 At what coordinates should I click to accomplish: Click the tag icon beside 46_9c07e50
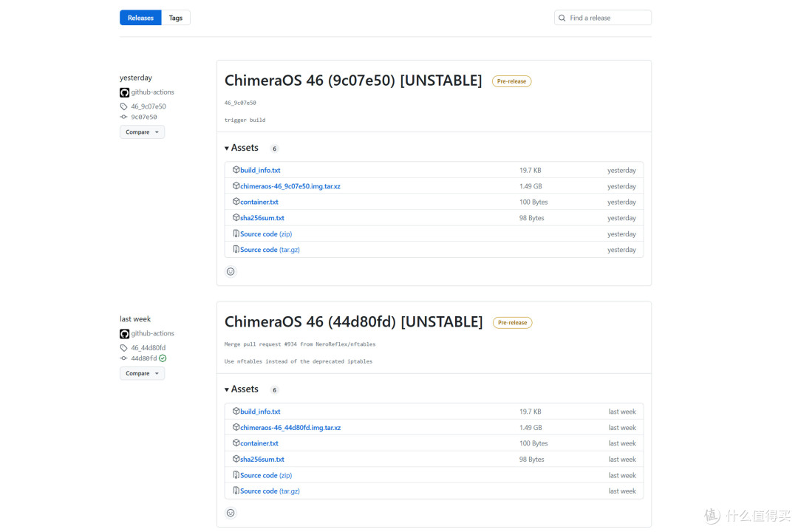123,106
